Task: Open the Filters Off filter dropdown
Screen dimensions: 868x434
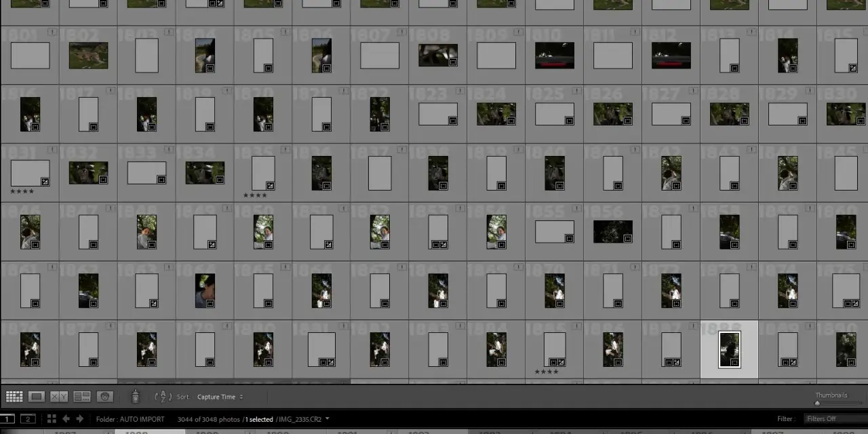Action: click(x=835, y=419)
